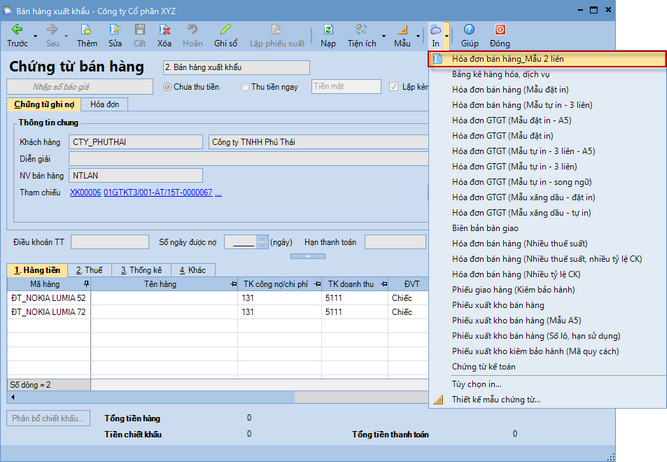
Task: Pin the Mã hàng column
Action: coord(86,284)
